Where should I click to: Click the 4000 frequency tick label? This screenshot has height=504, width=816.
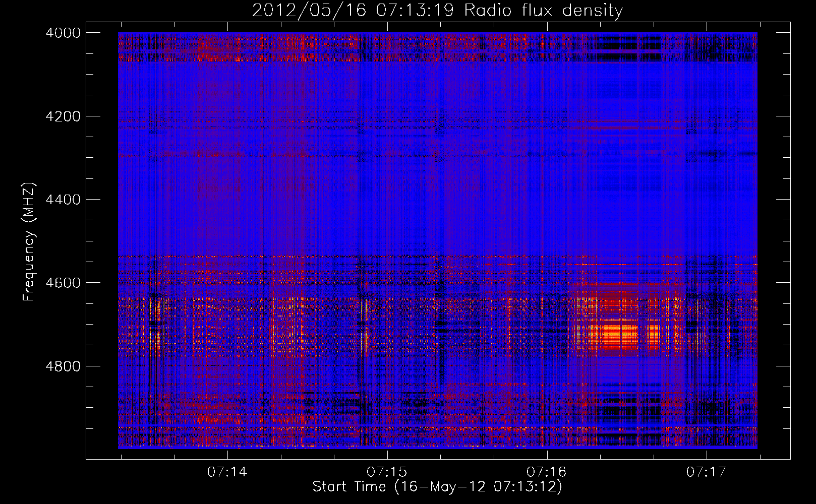pyautogui.click(x=63, y=33)
